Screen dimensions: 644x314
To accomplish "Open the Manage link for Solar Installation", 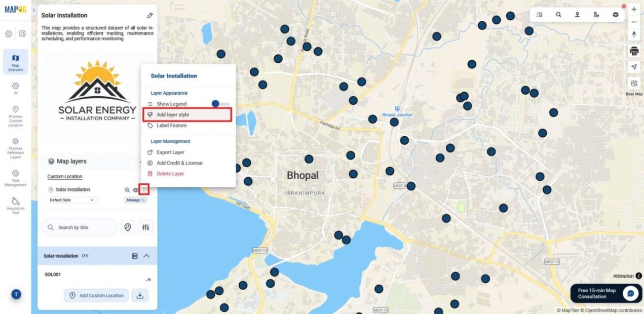I will click(x=136, y=200).
